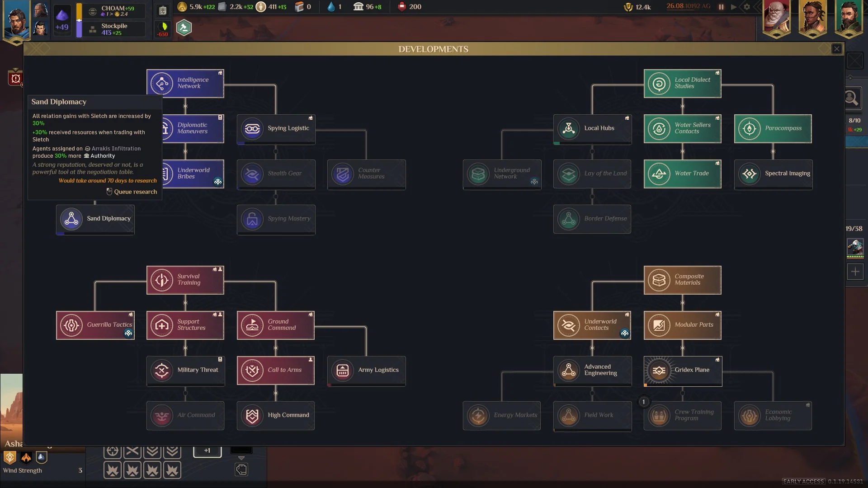Screen dimensions: 868x488
Task: Click the Advanced Engineering development icon
Action: click(x=569, y=371)
